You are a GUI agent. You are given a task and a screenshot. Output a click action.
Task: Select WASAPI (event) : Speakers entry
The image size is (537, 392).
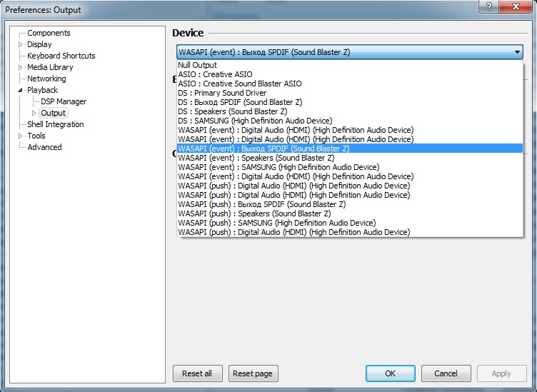(350, 158)
